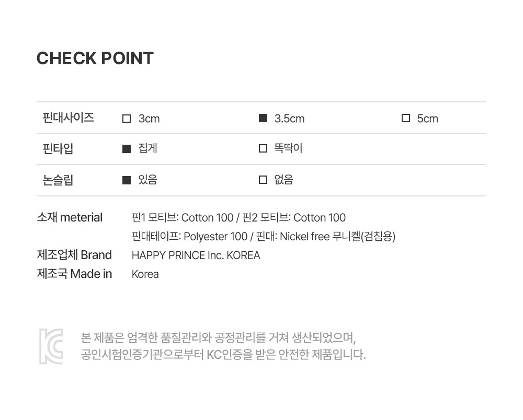Check the 없음 non-slip box
Image resolution: width=523 pixels, height=420 pixels.
click(263, 180)
